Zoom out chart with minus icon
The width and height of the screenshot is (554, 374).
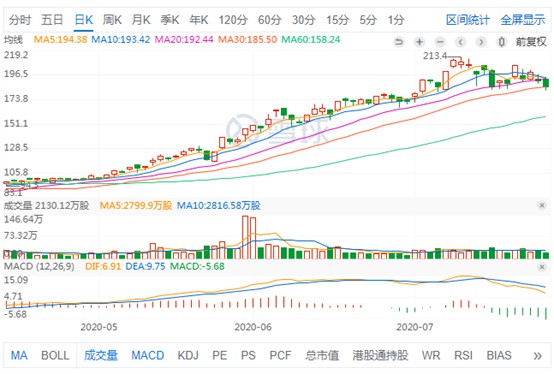pyautogui.click(x=440, y=42)
